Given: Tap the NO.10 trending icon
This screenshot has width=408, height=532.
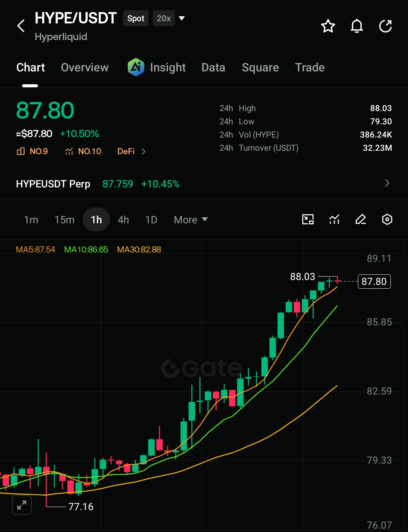Looking at the screenshot, I should [69, 152].
